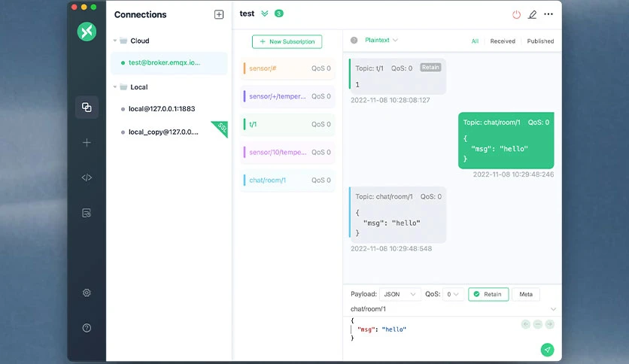Switch to Published messages tab
The height and width of the screenshot is (364, 629).
pyautogui.click(x=540, y=41)
